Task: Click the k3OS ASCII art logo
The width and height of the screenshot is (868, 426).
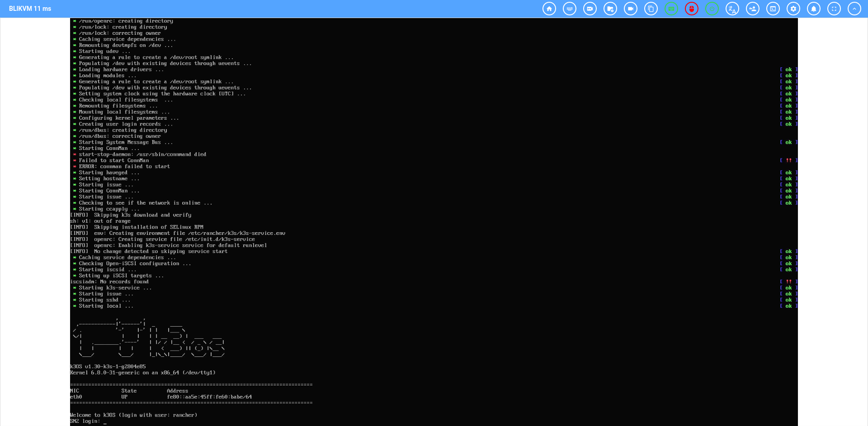Action: 148,339
